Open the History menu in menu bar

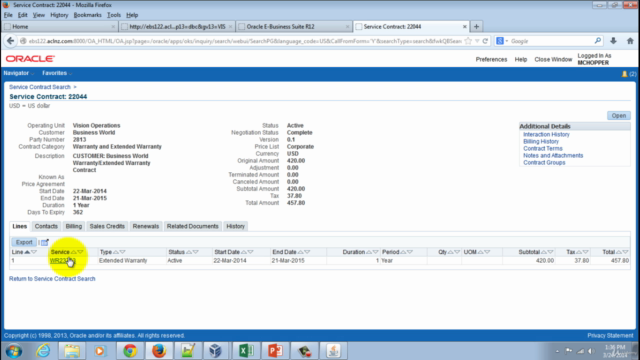(59, 15)
